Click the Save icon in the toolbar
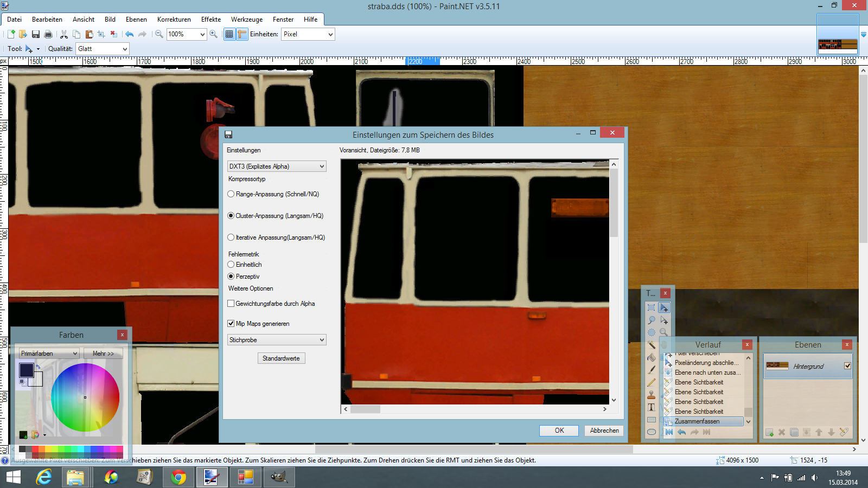This screenshot has height=488, width=868. pos(36,34)
